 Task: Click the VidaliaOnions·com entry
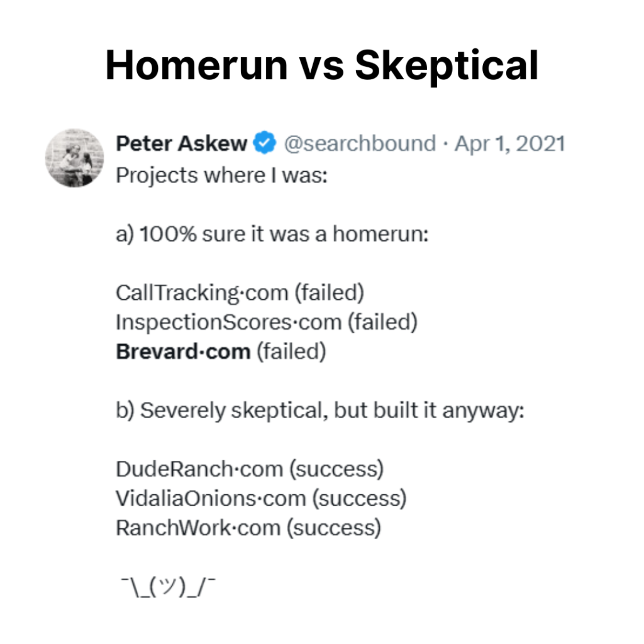pyautogui.click(x=261, y=499)
